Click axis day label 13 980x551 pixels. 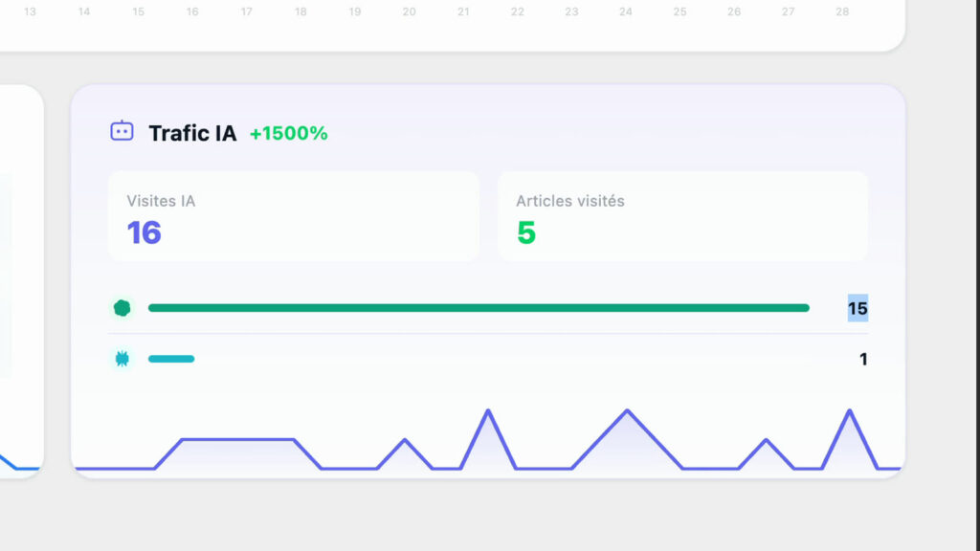pos(30,11)
